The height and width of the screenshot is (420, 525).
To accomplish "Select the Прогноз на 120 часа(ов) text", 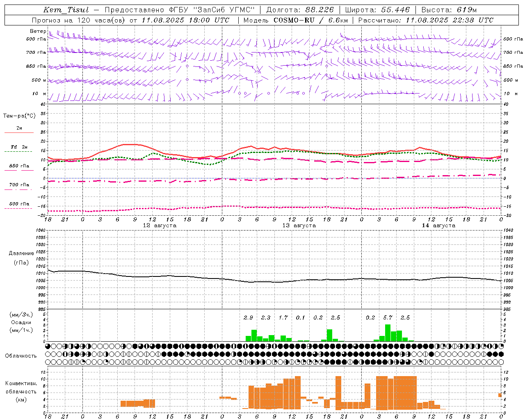I will [x=79, y=20].
